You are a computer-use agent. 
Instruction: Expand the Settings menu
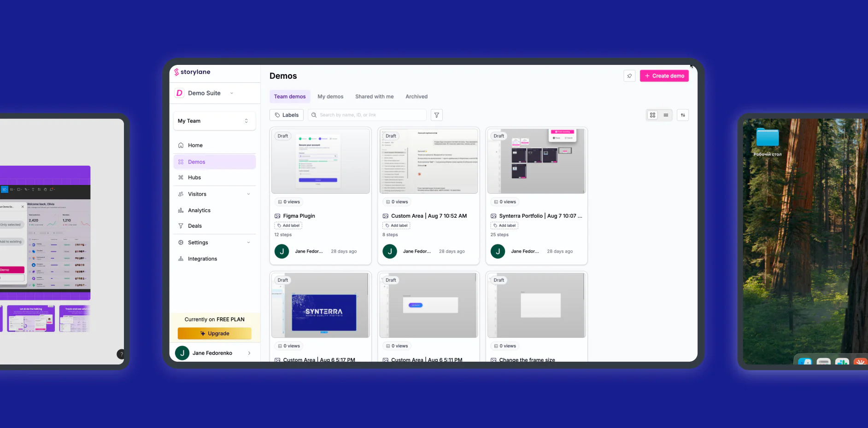tap(214, 243)
